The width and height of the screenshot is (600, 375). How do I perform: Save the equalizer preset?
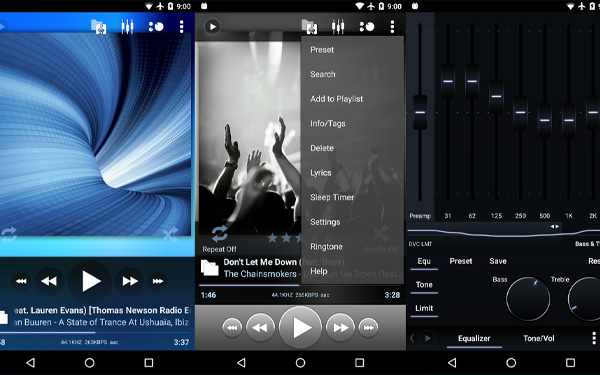pyautogui.click(x=498, y=261)
